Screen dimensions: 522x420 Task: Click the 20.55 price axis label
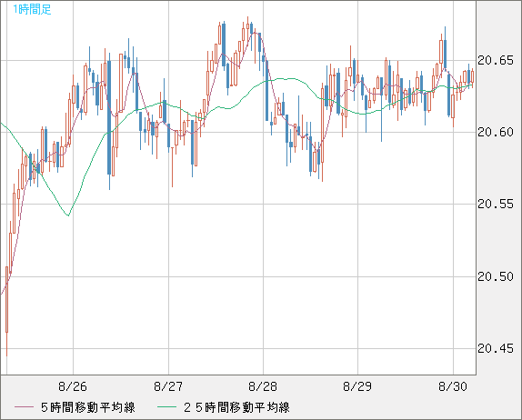pyautogui.click(x=496, y=204)
